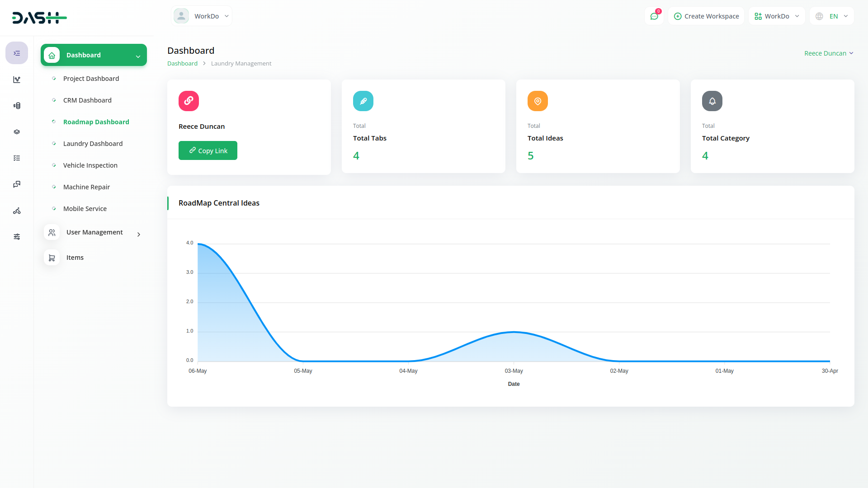868x488 pixels.
Task: Open the WorkDo workspace switcher dropdown
Action: 777,16
